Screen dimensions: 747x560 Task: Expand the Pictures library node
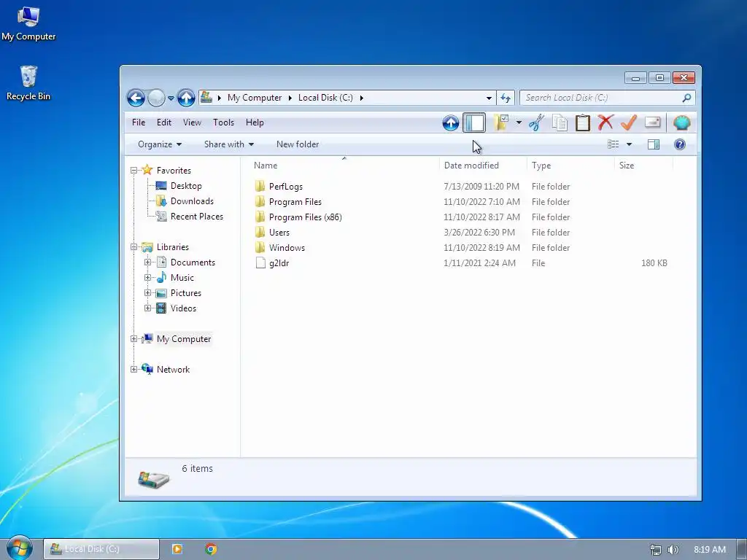pos(147,293)
